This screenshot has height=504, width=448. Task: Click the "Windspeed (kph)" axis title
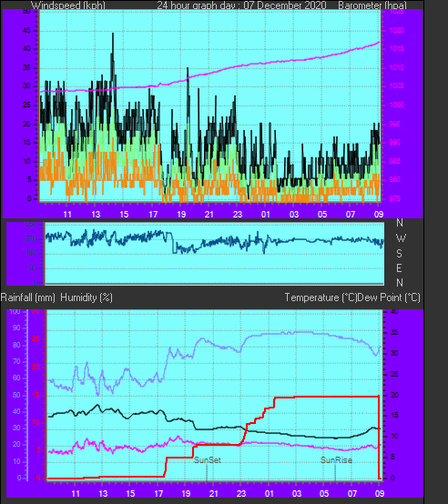[68, 5]
